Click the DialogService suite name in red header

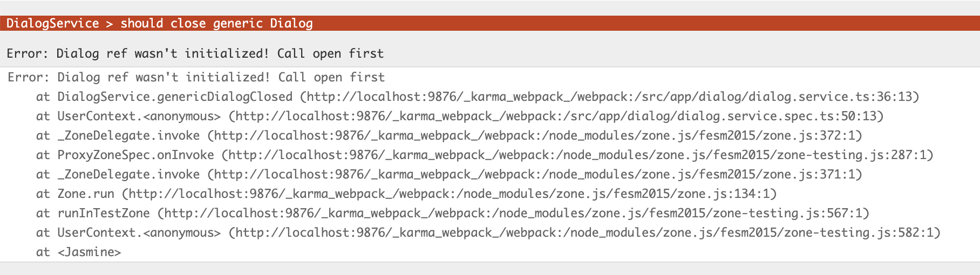click(x=52, y=23)
